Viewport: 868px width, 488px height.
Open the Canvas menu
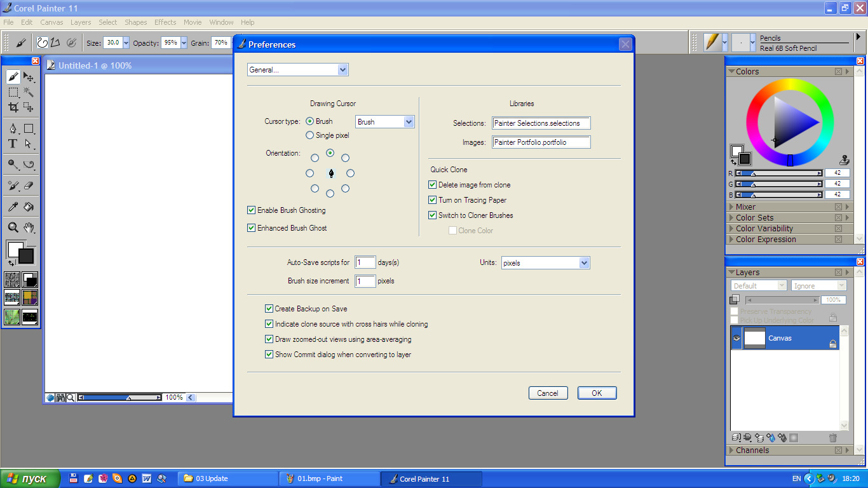click(x=51, y=22)
